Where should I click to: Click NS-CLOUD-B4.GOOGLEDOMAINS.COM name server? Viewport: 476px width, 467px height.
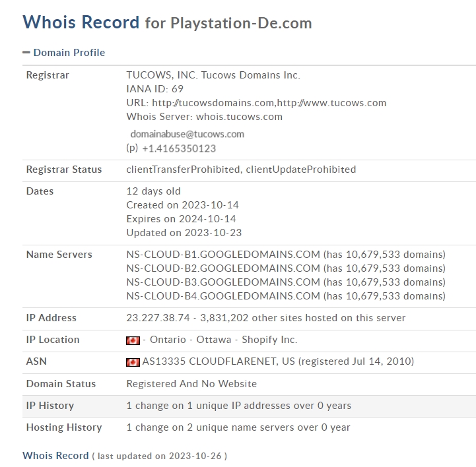click(223, 296)
